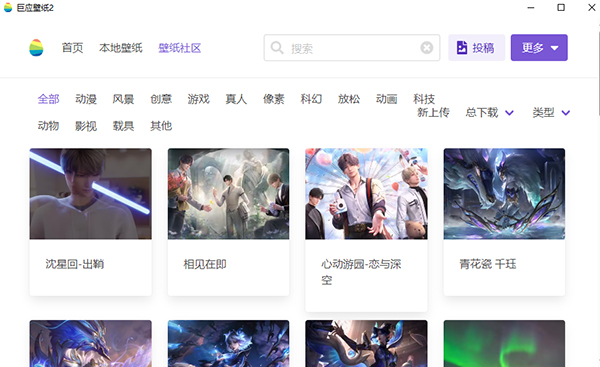
Task: Click the purple 更多 button
Action: (539, 48)
